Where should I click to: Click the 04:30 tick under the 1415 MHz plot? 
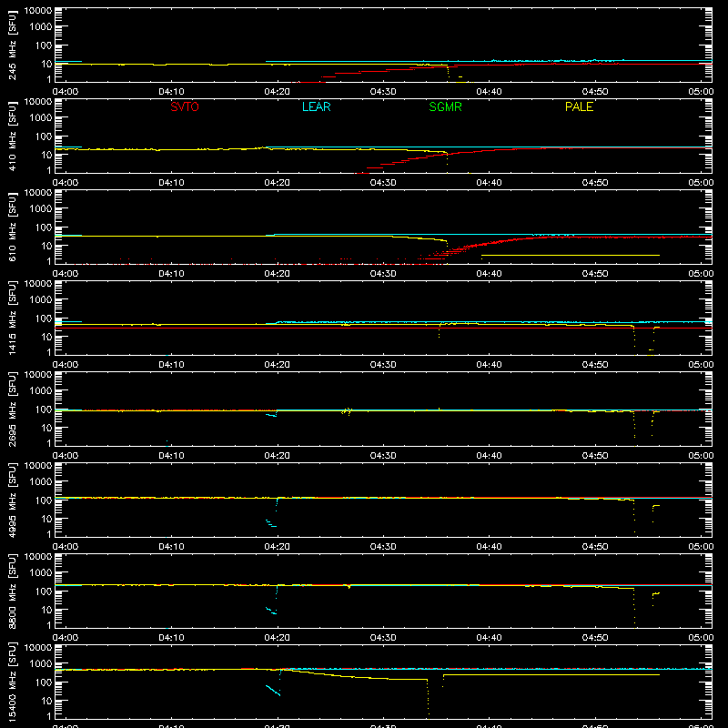point(383,365)
